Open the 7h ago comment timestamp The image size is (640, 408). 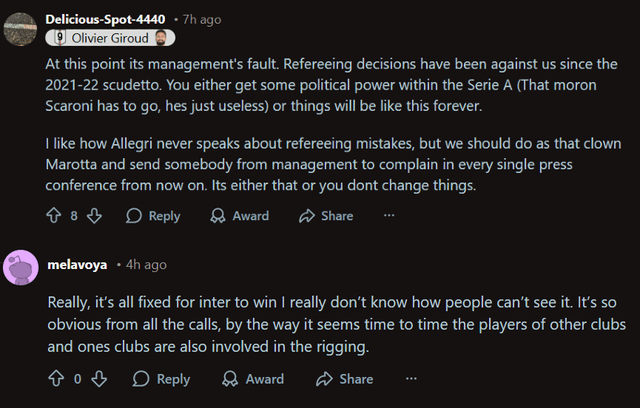click(202, 19)
